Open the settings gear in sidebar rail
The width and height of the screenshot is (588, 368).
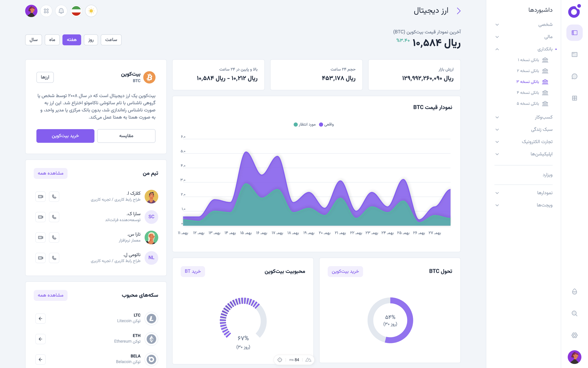574,335
